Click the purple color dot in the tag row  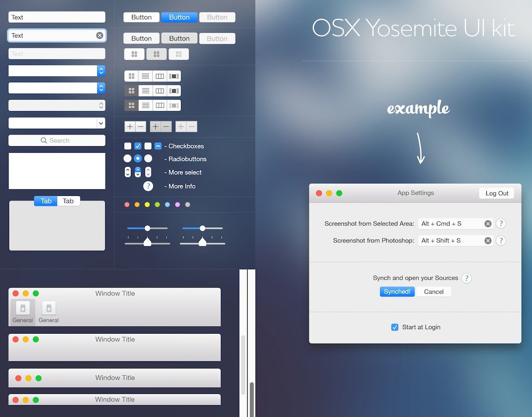pyautogui.click(x=178, y=204)
